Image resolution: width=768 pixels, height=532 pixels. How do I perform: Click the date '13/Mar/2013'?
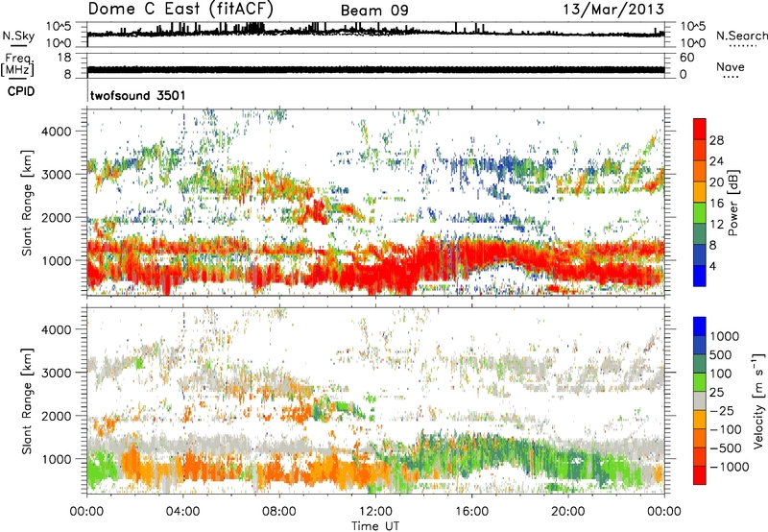(613, 10)
